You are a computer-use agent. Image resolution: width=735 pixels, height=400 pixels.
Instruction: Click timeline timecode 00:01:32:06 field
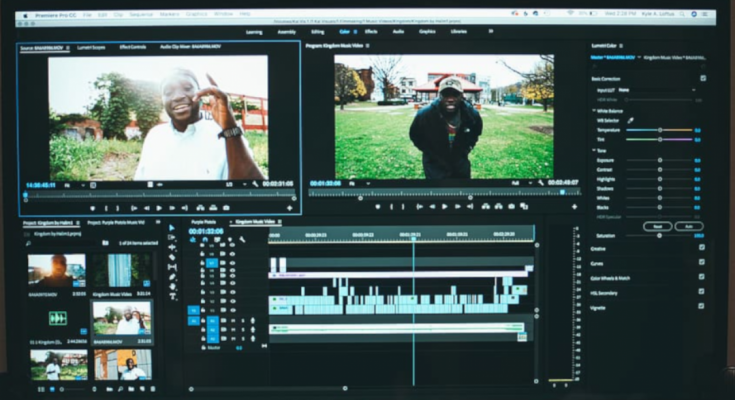[x=206, y=232]
